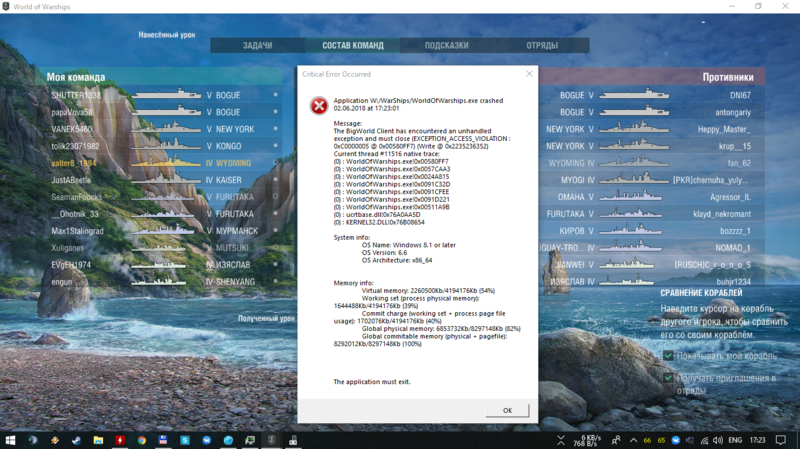
Task: Open File Explorer from the taskbar
Action: [98, 440]
